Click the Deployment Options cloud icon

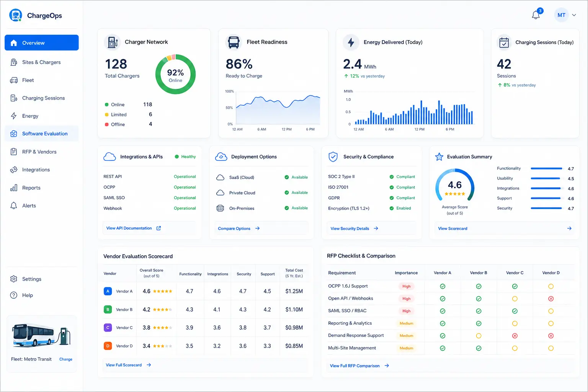click(221, 157)
